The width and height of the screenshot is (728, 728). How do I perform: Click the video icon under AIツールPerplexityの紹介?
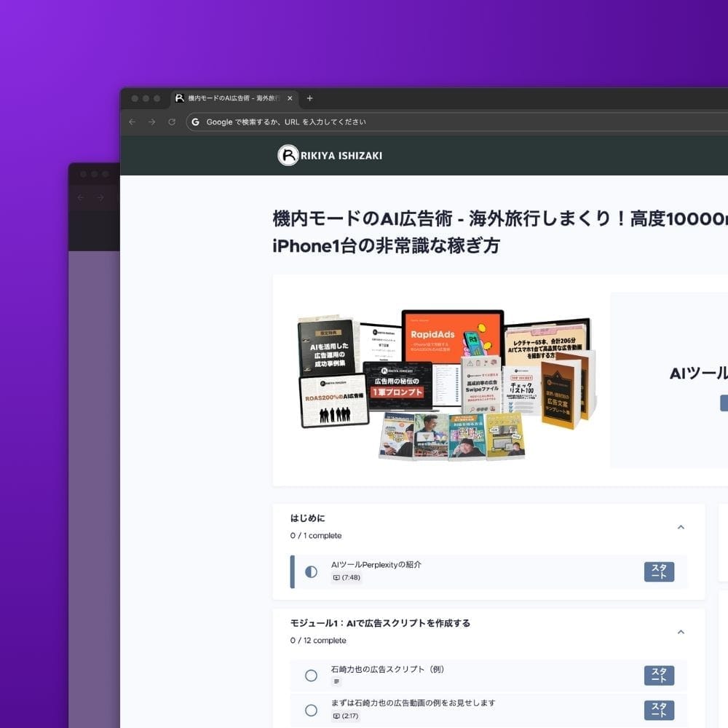tap(336, 577)
